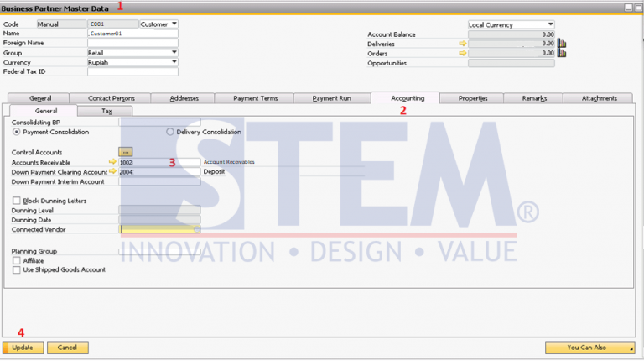Select Delivery Consolidation radio button
644x361 pixels.
170,132
